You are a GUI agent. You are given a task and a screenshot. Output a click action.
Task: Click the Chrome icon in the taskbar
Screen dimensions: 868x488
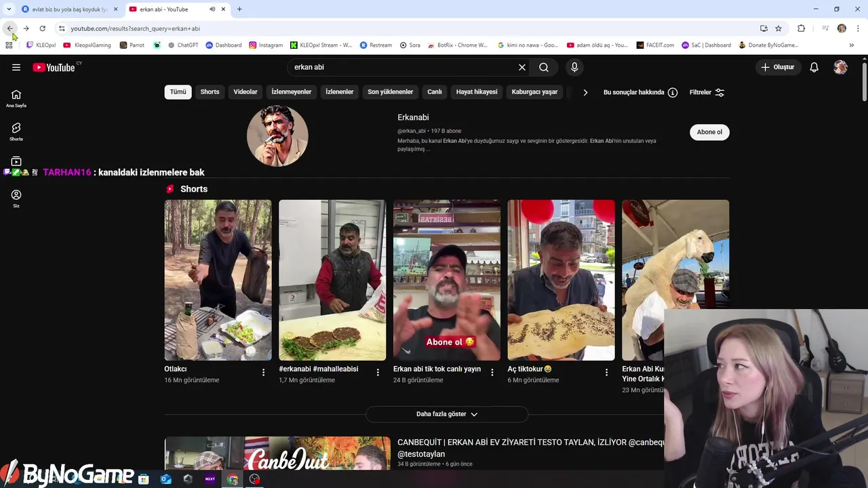tap(233, 479)
